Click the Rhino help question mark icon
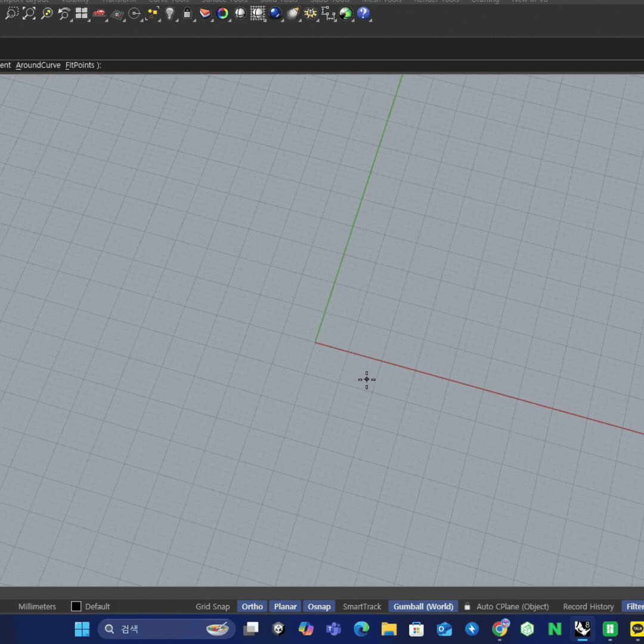This screenshot has width=644, height=644. [364, 14]
